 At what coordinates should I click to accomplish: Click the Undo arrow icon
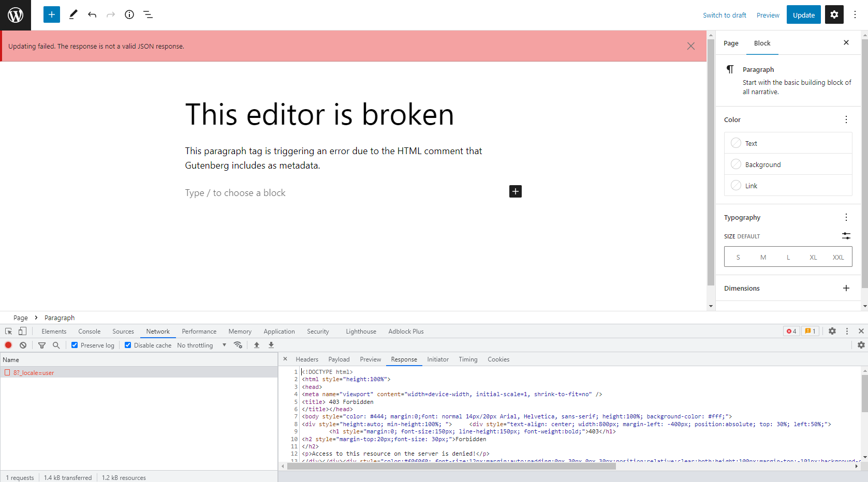(92, 14)
